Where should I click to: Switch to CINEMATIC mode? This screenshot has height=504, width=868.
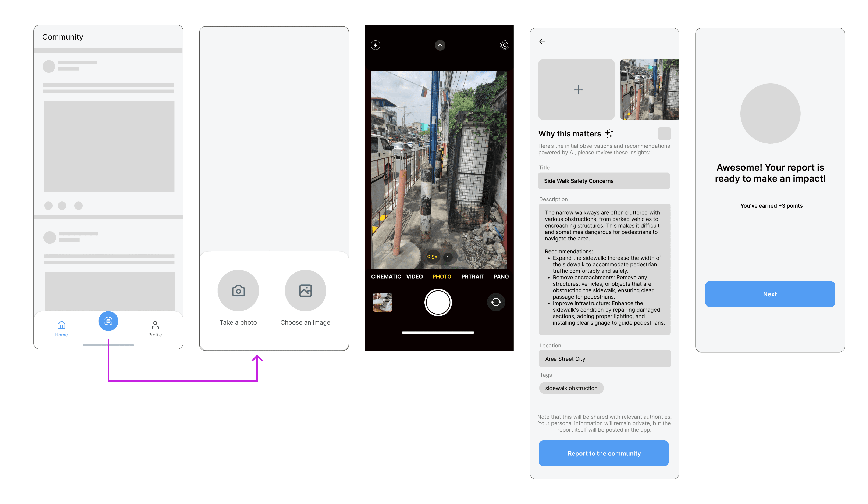[386, 276]
